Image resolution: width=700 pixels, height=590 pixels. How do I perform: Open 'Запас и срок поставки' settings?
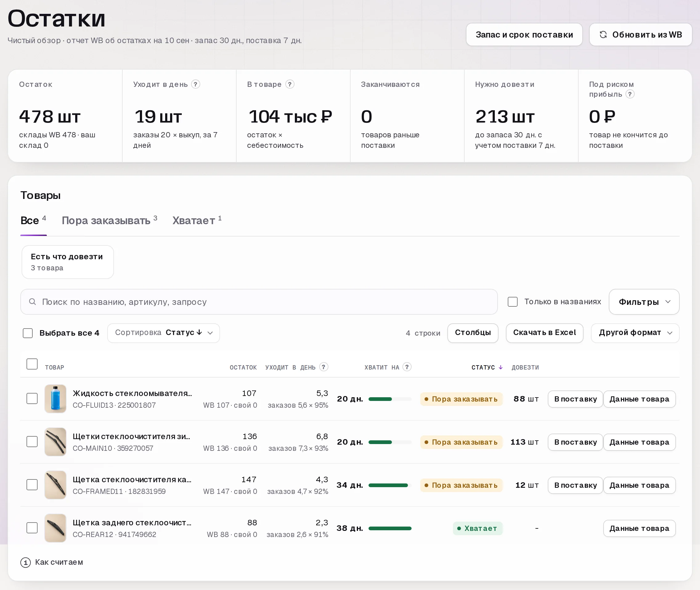click(x=524, y=34)
